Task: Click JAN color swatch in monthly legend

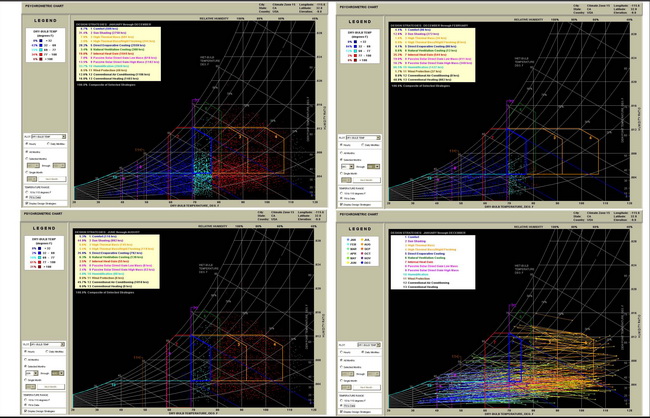Action: coord(348,240)
